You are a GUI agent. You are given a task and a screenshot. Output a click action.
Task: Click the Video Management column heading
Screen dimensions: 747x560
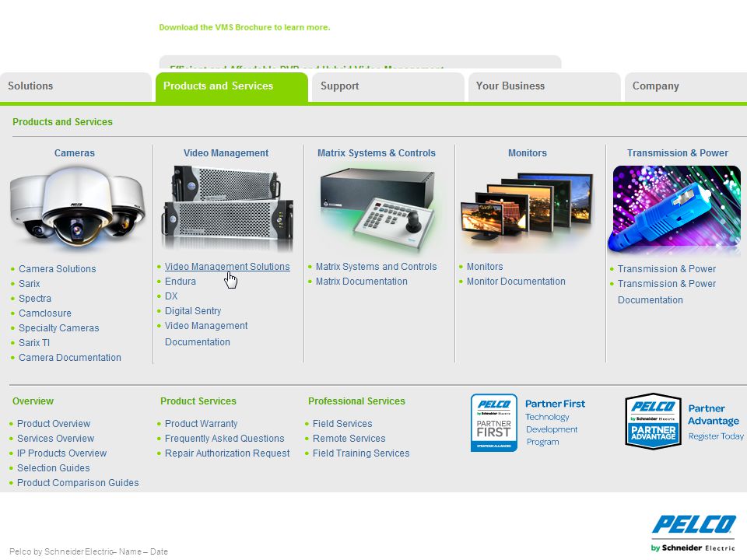coord(226,153)
